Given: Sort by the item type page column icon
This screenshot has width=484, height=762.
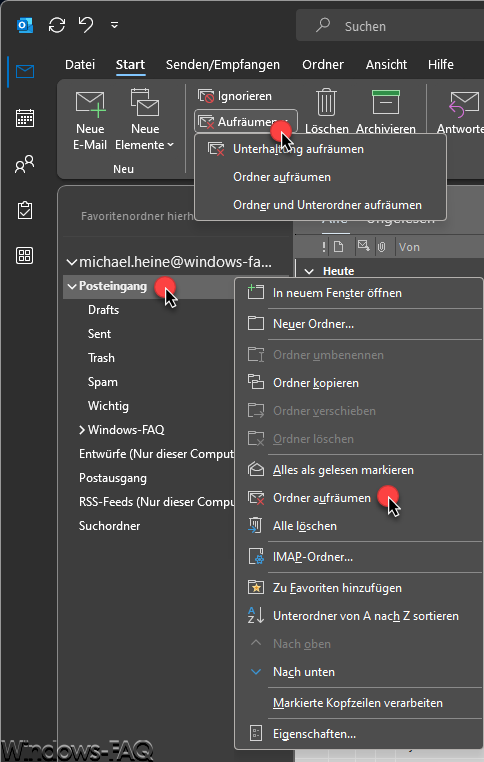Looking at the screenshot, I should (339, 247).
